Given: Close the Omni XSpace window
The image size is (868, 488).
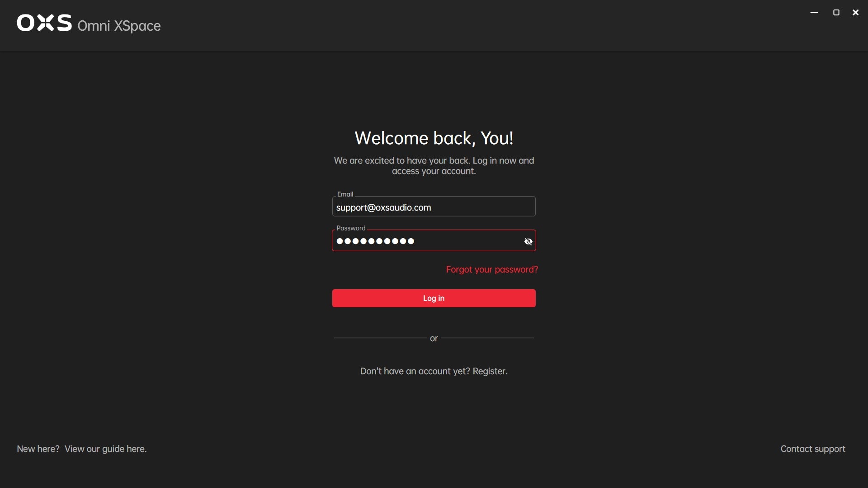Looking at the screenshot, I should point(855,13).
